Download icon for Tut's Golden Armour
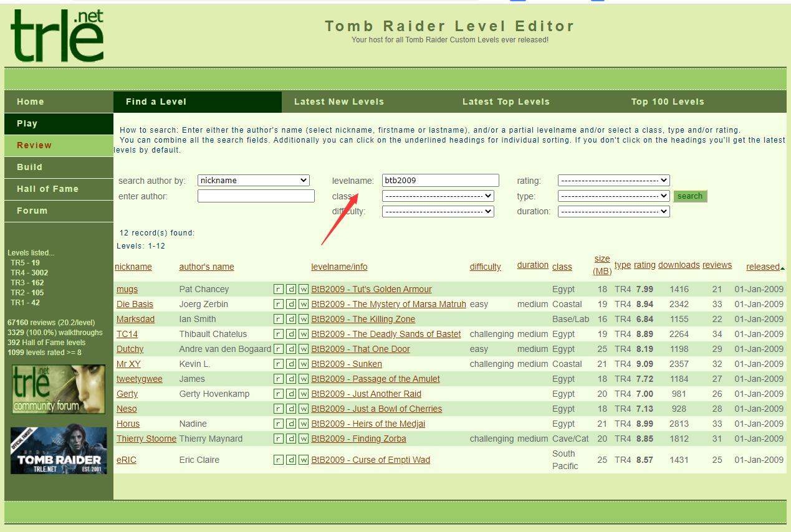Viewport: 791px width, 532px height. point(291,289)
